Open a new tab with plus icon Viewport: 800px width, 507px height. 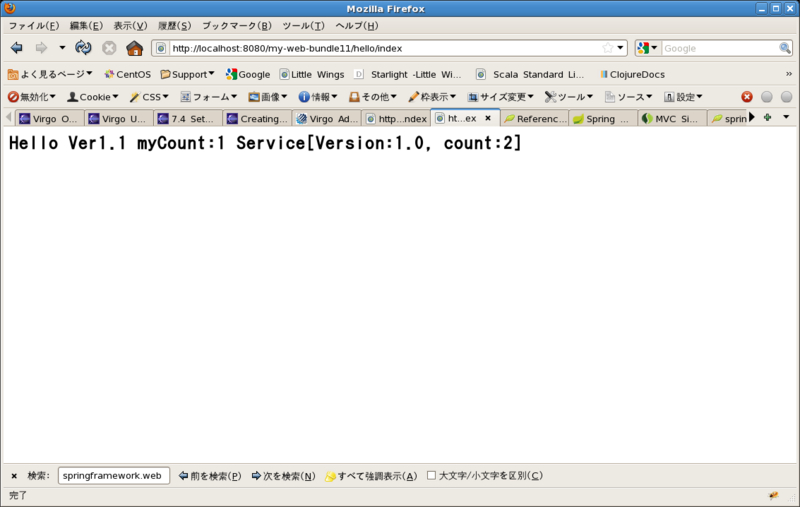767,118
